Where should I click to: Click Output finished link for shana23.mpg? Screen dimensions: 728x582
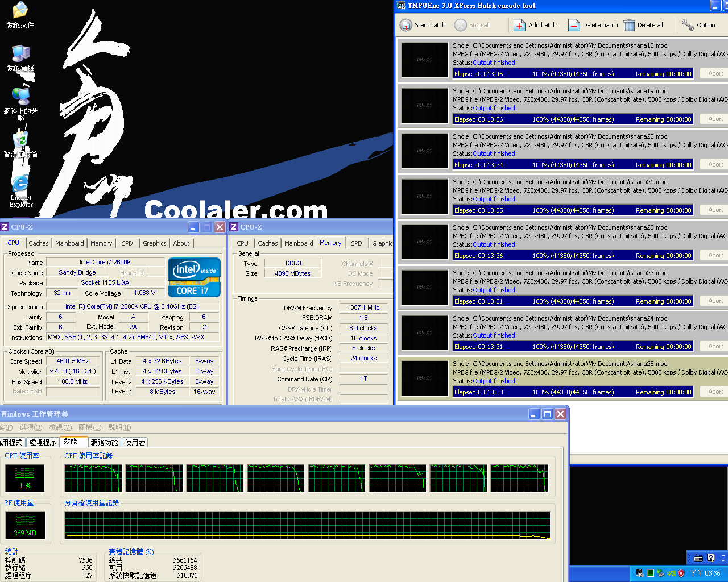494,290
